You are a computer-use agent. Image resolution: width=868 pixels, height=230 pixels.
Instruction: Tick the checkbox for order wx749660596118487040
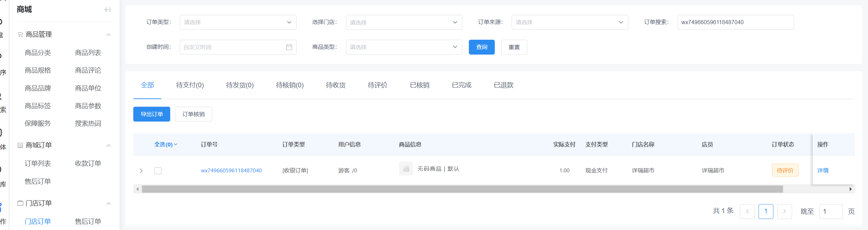(158, 171)
